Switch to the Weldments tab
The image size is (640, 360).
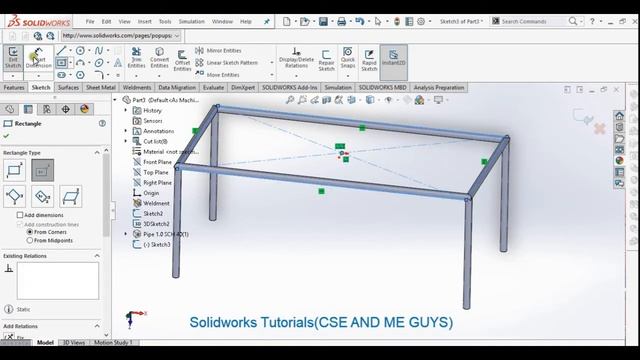137,87
